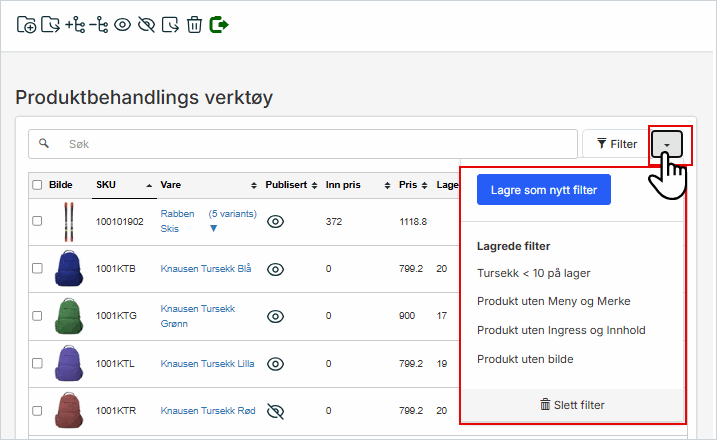This screenshot has height=440, width=717.
Task: Click 'Lagre som nytt filter' button
Action: click(x=543, y=189)
